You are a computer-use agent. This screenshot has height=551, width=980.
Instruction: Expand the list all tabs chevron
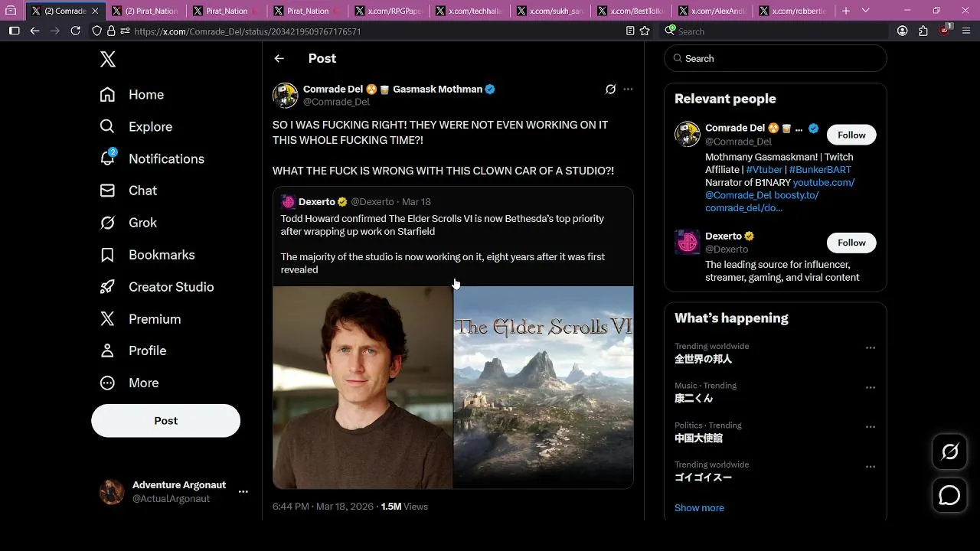pos(866,11)
